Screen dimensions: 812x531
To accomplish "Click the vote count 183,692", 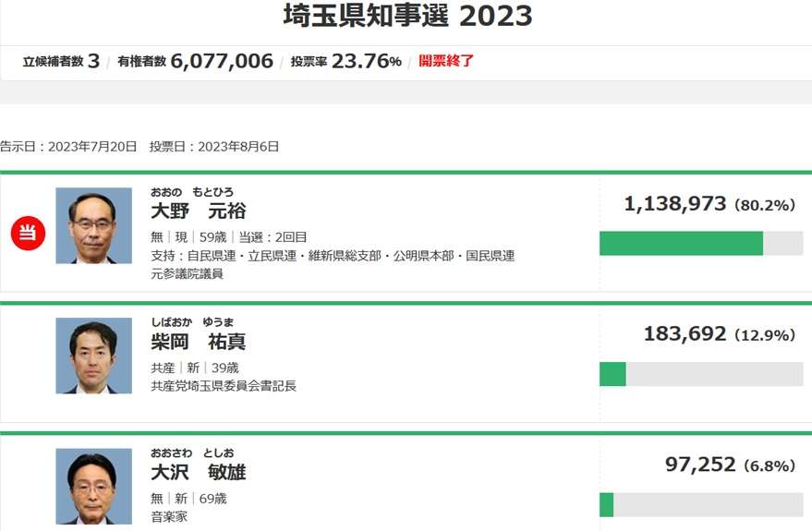I will coord(685,333).
